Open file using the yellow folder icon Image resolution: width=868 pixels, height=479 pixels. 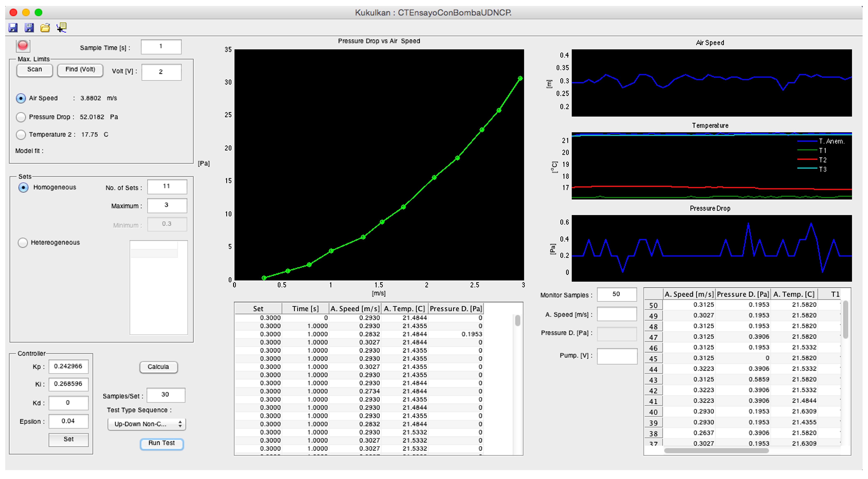pyautogui.click(x=45, y=28)
